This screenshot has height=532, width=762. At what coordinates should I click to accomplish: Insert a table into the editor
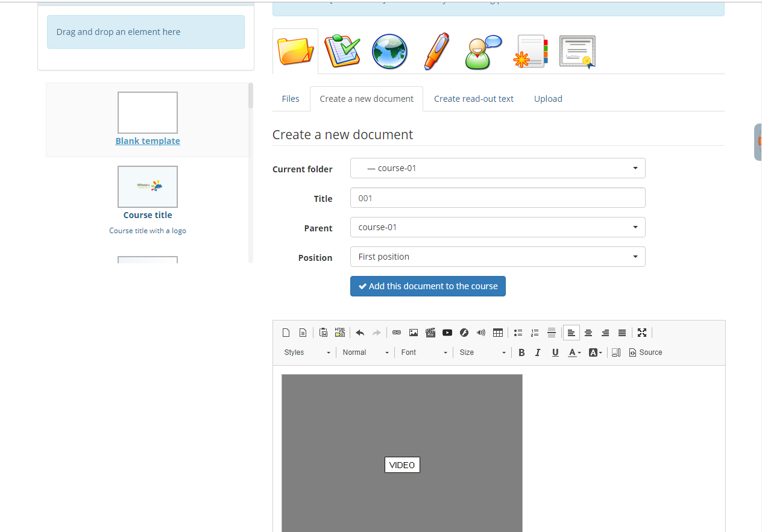498,332
